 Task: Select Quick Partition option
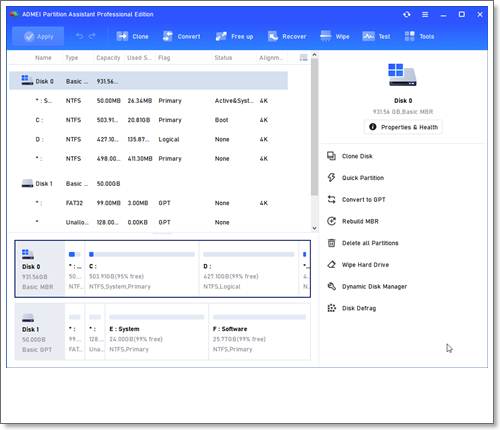(363, 178)
